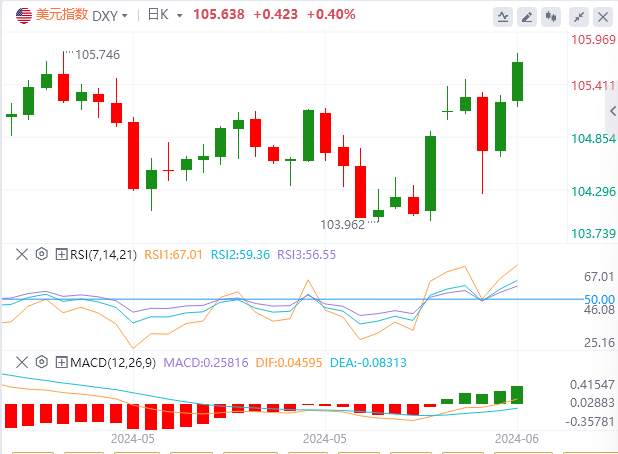Close the chart with the X icon
This screenshot has height=454, width=618.
pyautogui.click(x=603, y=17)
